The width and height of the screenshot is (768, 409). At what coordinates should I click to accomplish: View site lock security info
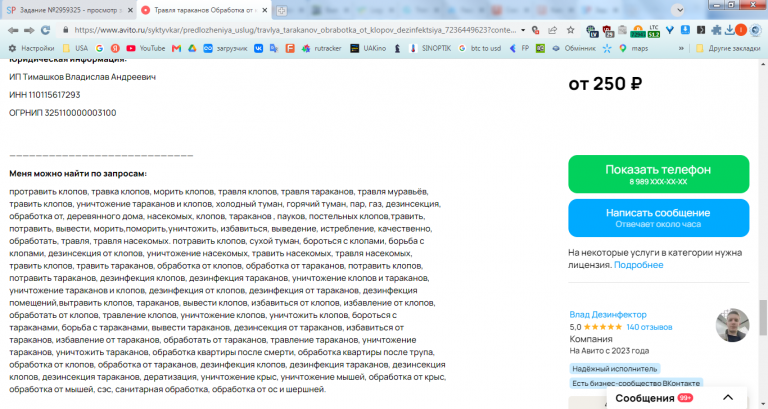(x=65, y=30)
